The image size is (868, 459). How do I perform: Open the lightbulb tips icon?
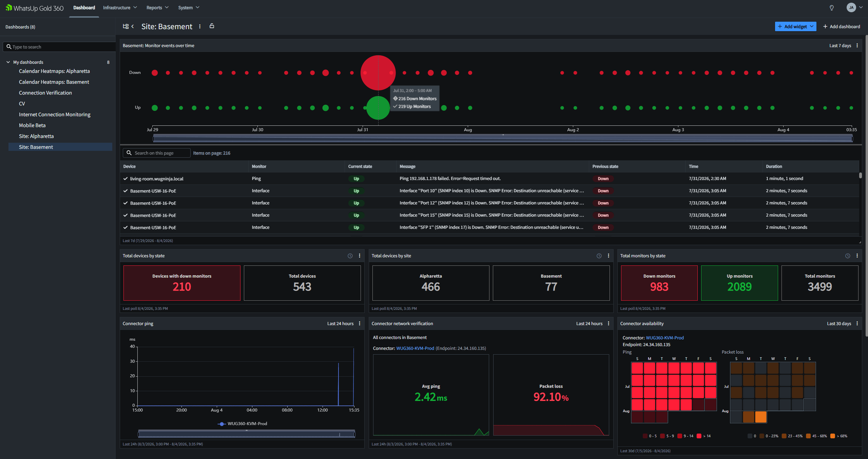pos(832,8)
